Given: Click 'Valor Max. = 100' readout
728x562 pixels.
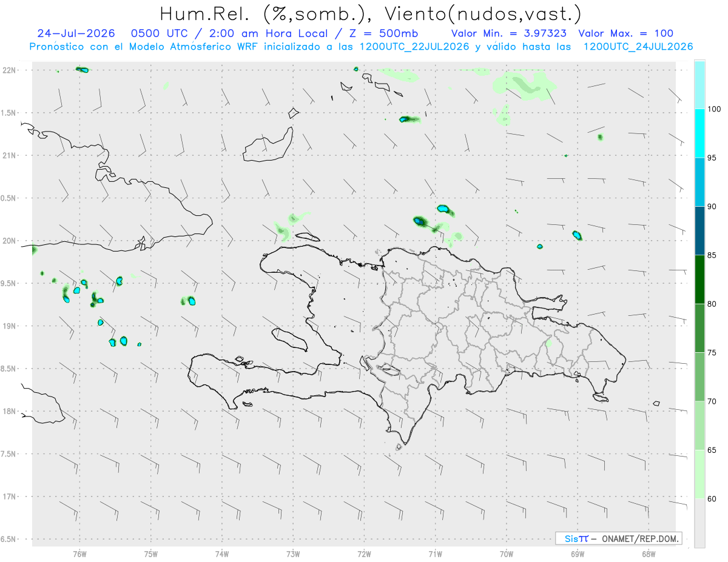Looking at the screenshot, I should [x=626, y=34].
